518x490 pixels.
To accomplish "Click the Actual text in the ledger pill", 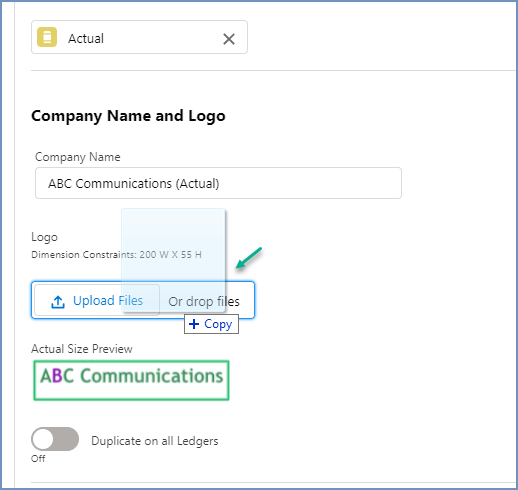I will click(x=86, y=39).
